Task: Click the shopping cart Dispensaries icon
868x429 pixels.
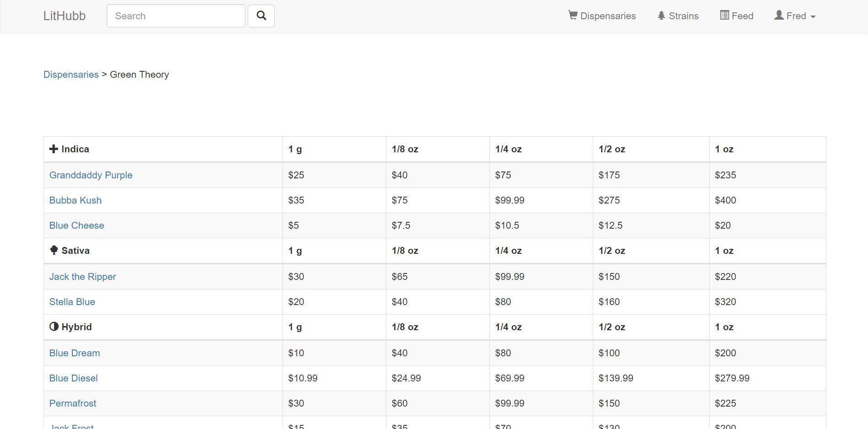Action: [573, 16]
